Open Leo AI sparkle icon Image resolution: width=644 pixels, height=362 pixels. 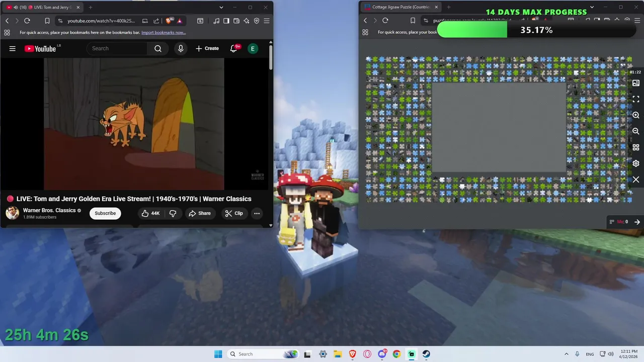(246, 21)
